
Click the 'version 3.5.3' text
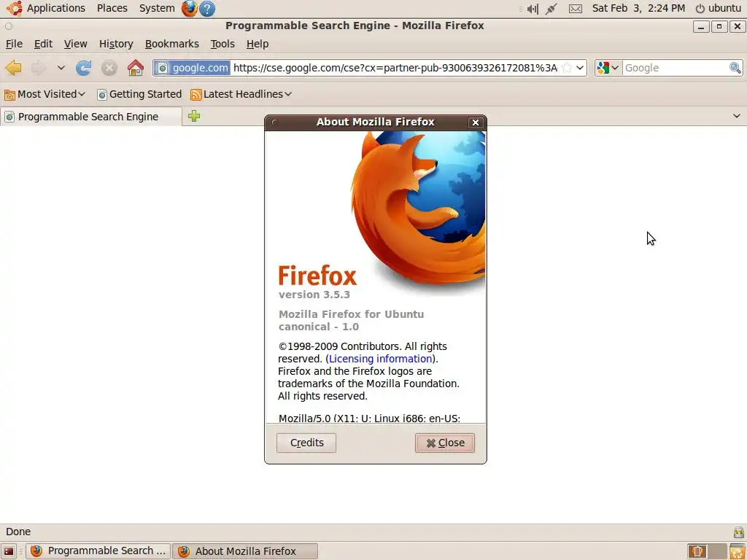click(314, 295)
